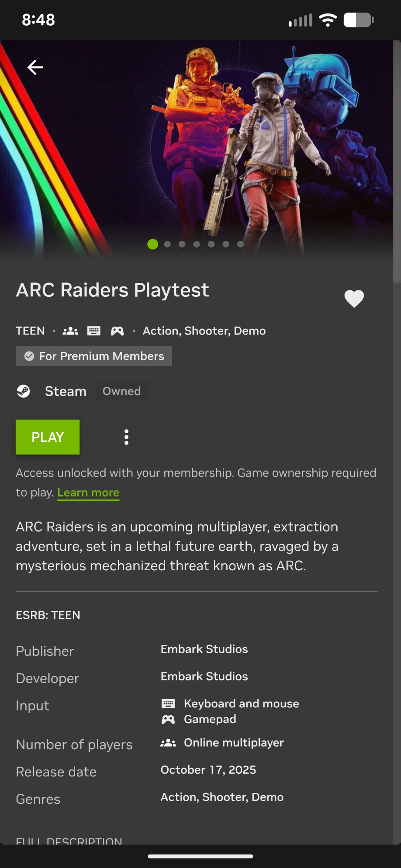Tap the gamepad icon under title

click(x=117, y=331)
